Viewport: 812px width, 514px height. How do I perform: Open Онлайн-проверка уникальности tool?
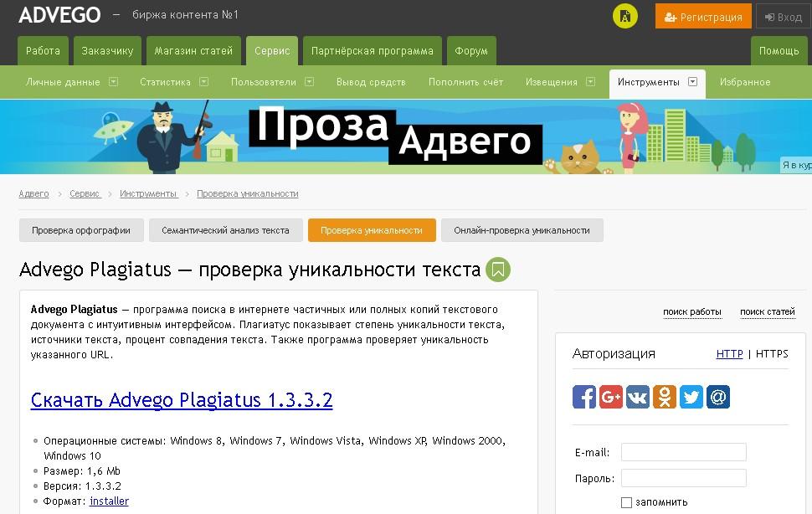tap(522, 230)
